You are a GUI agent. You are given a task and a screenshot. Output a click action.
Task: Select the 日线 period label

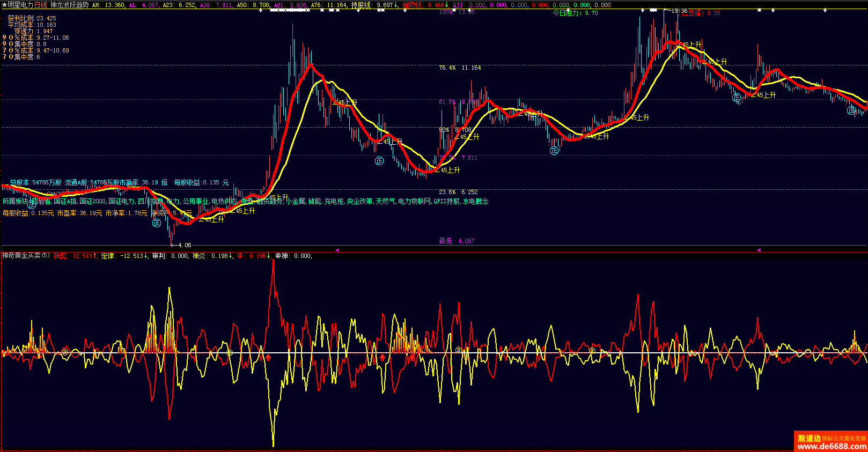(x=41, y=5)
